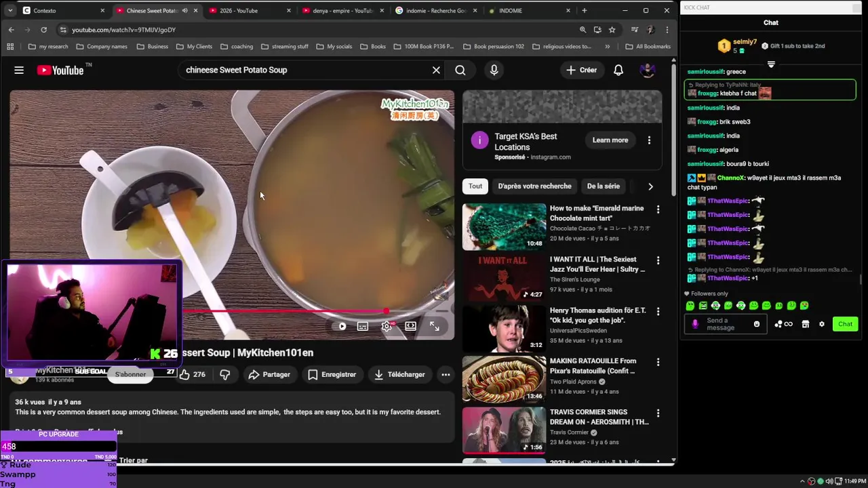Bookmark this page with star icon
Image resolution: width=868 pixels, height=488 pixels.
coord(612,30)
